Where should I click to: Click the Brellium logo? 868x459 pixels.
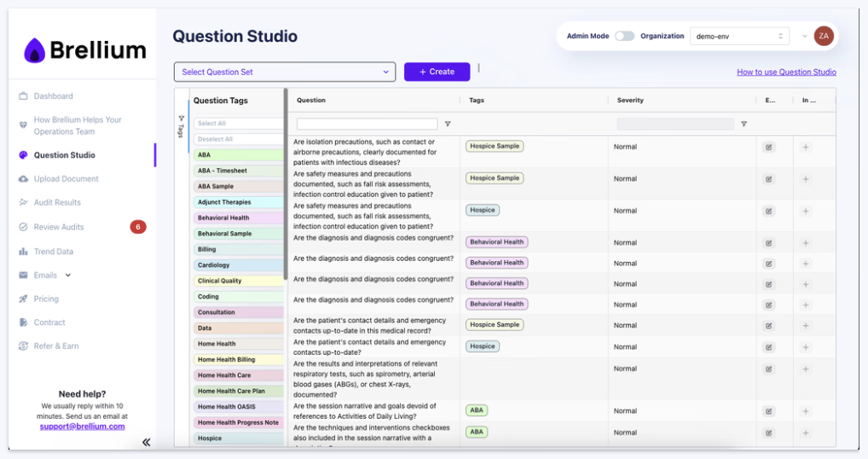coord(84,49)
